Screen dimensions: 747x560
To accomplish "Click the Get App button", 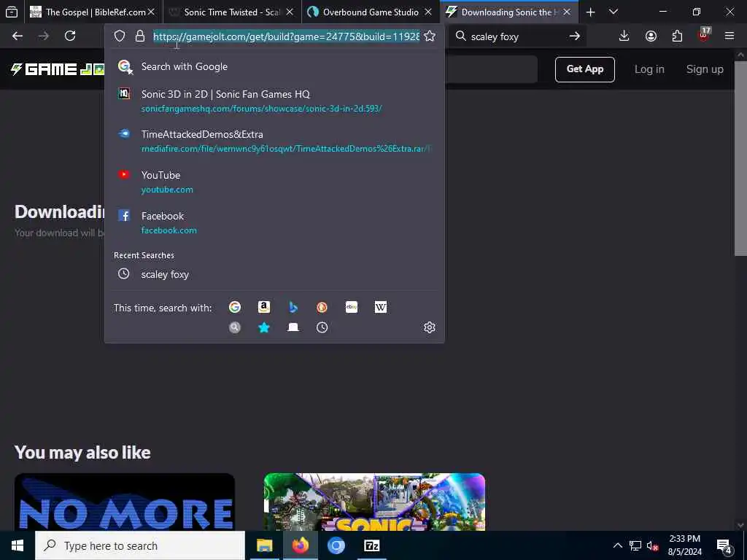I will (x=584, y=69).
